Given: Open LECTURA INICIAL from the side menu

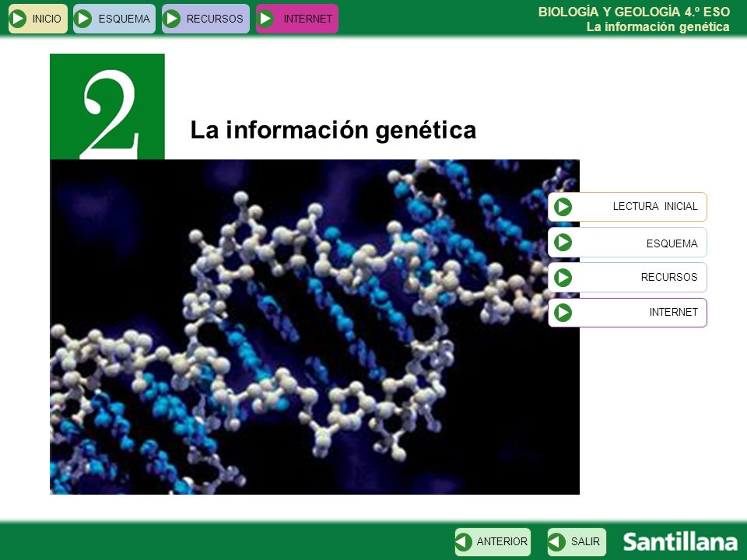Looking at the screenshot, I should click(627, 207).
